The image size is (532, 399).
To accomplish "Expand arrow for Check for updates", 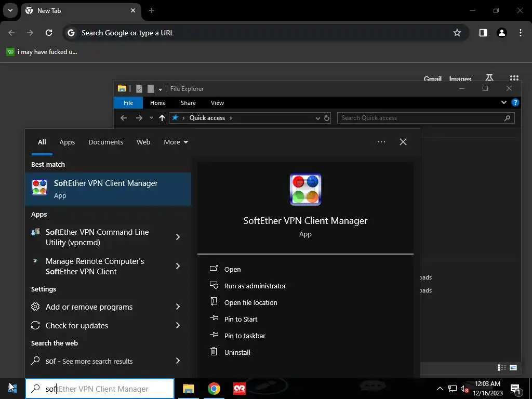I will 178,325.
